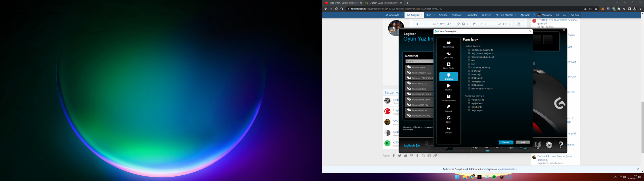This screenshot has height=181, width=644.
Task: Select the Çoklu Tuş command type
Action: pos(448,55)
